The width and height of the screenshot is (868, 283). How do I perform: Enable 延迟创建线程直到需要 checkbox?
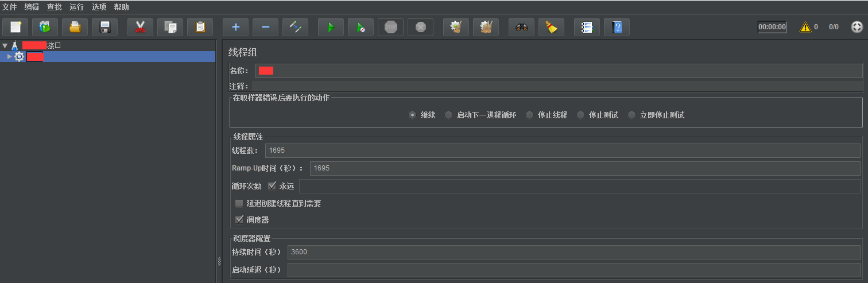click(239, 203)
